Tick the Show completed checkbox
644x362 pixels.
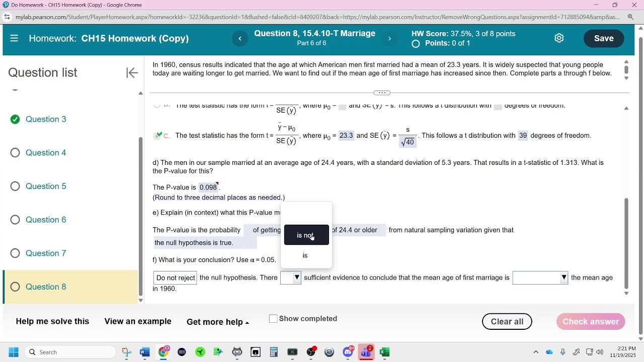point(273,319)
